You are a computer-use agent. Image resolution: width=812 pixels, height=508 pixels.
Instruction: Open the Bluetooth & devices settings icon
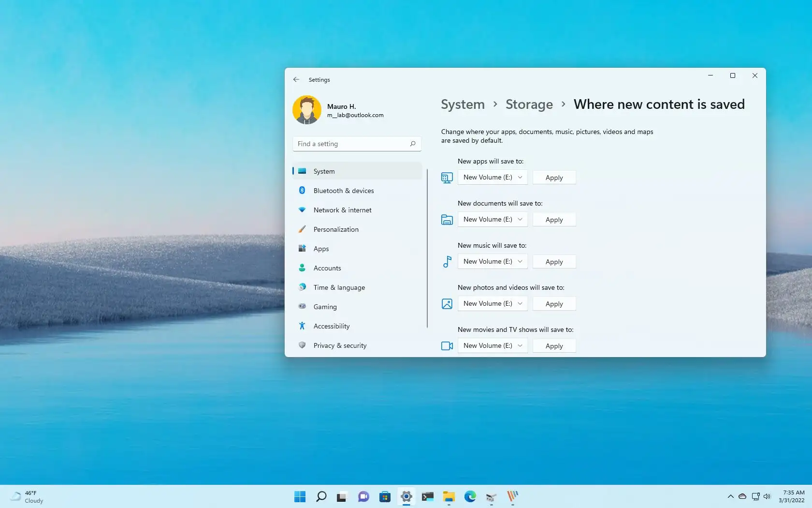coord(302,190)
